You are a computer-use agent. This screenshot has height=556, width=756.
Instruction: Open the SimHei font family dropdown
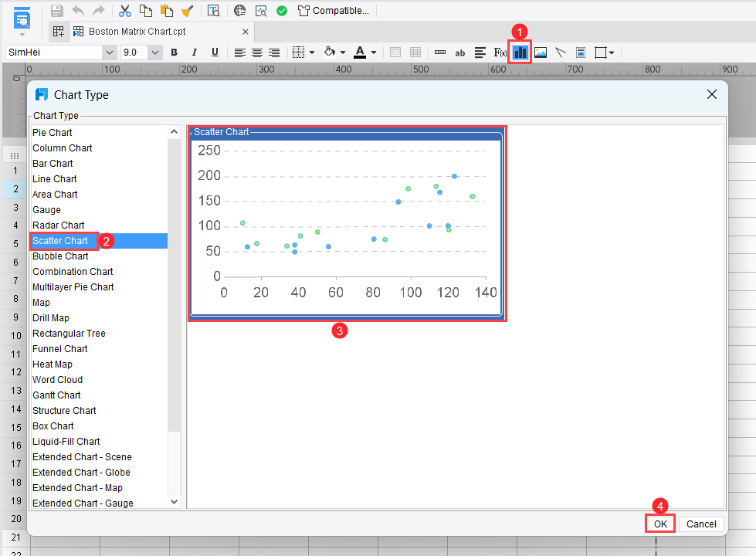[110, 53]
